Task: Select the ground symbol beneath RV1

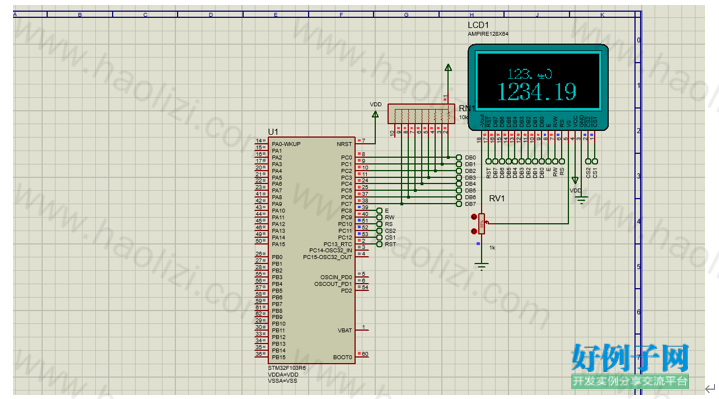Action: pyautogui.click(x=481, y=266)
